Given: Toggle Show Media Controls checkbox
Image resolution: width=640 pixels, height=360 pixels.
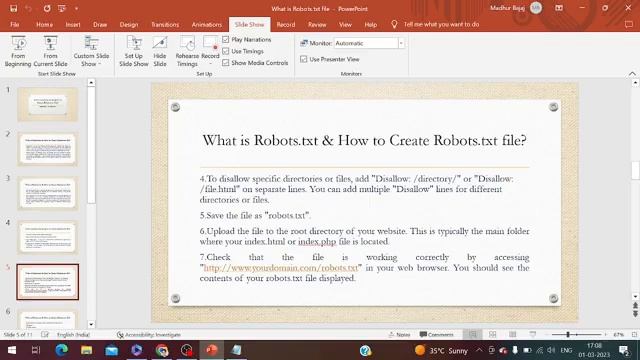Looking at the screenshot, I should point(226,63).
